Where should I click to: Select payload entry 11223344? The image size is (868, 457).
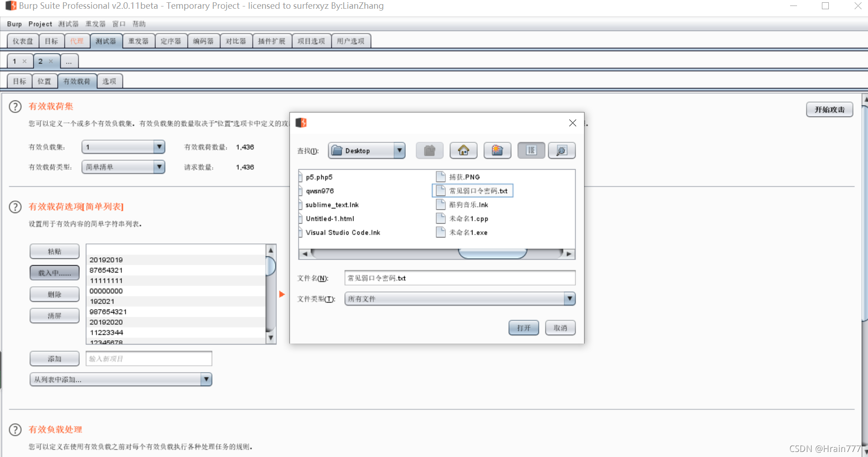tap(176, 332)
